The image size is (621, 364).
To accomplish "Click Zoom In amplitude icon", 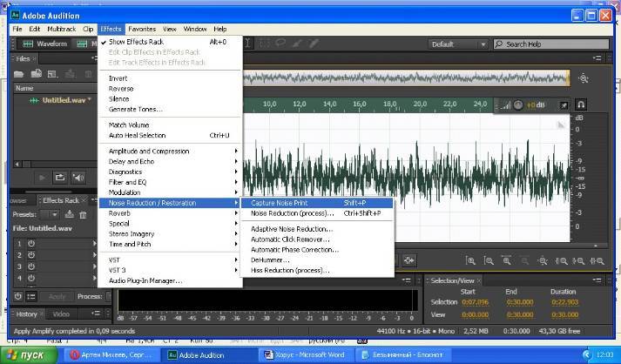I will (x=470, y=260).
